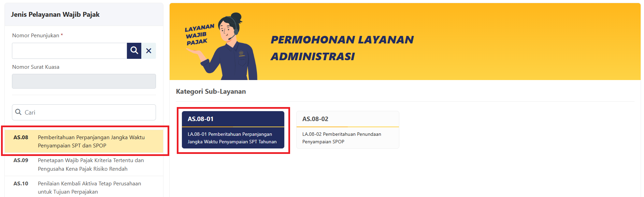Select AS.09 Penetapan Wajib Pajak Kriteria Tertentu

[x=84, y=165]
